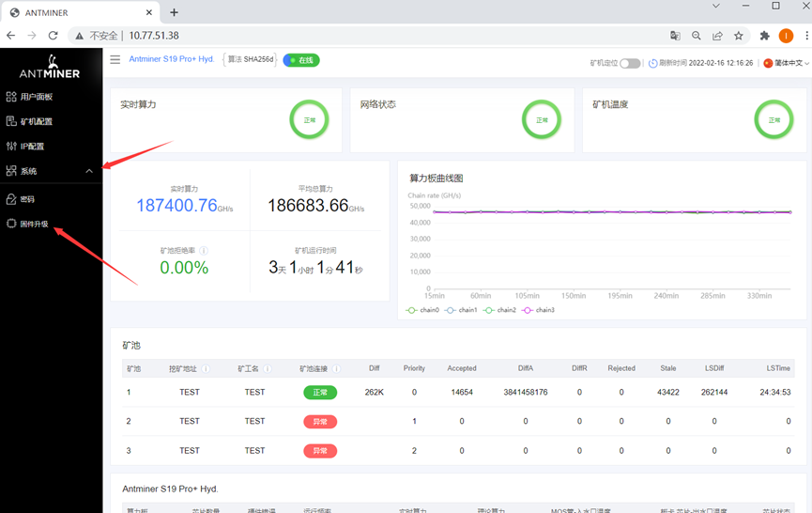Close the ANTMINER browser tab
This screenshot has width=812, height=513.
pyautogui.click(x=149, y=12)
